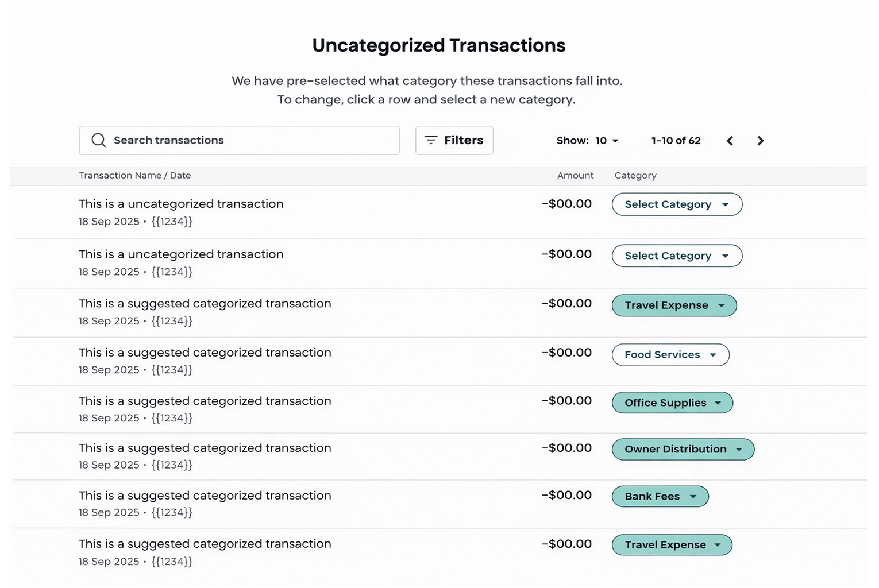Open first row's Select Category dropdown
Viewport: 879px width, 588px height.
coord(676,204)
